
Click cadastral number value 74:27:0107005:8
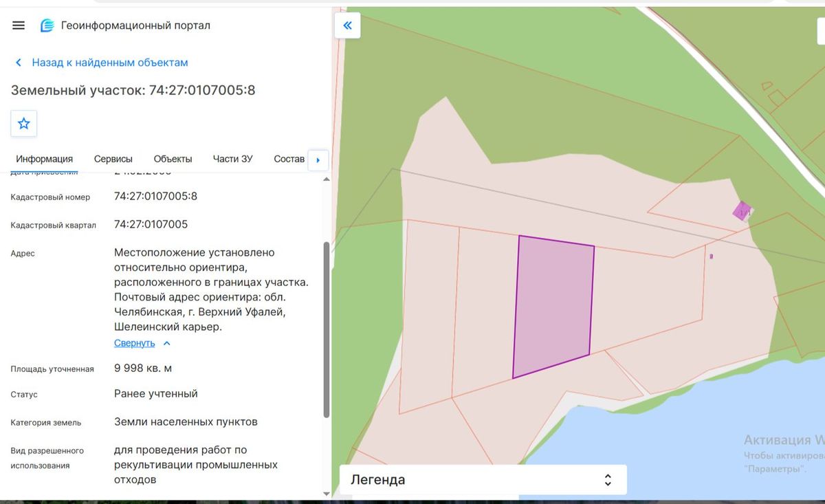tap(156, 197)
